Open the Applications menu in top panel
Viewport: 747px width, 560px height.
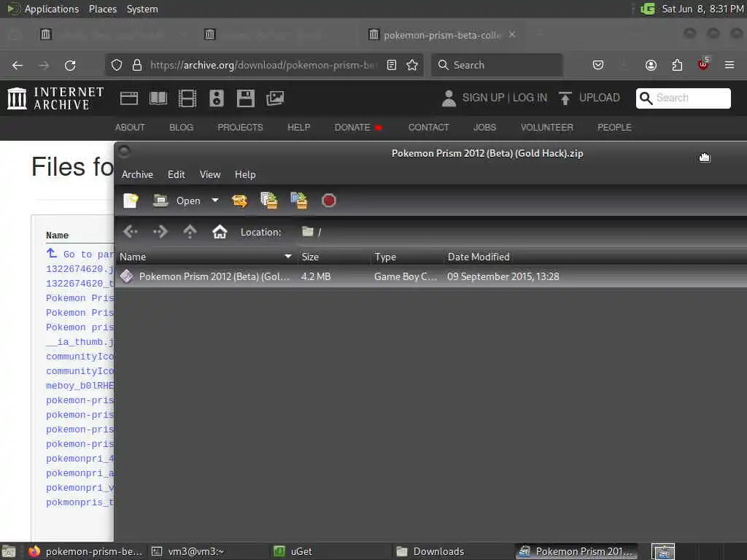click(52, 9)
